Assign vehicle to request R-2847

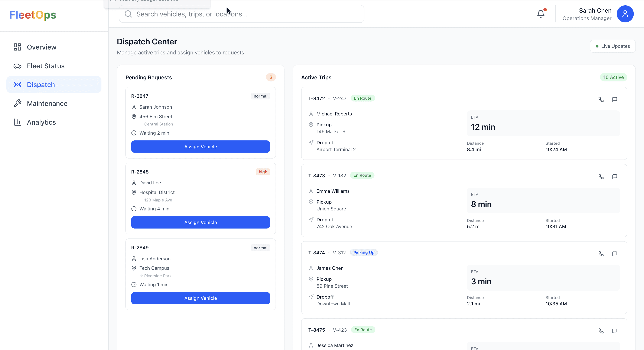pos(200,146)
